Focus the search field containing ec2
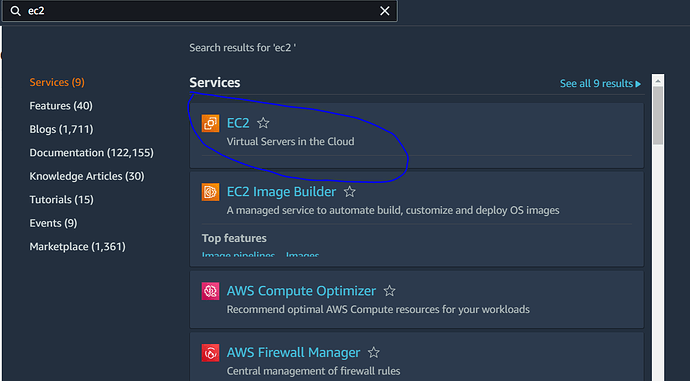690x381 pixels. point(200,11)
